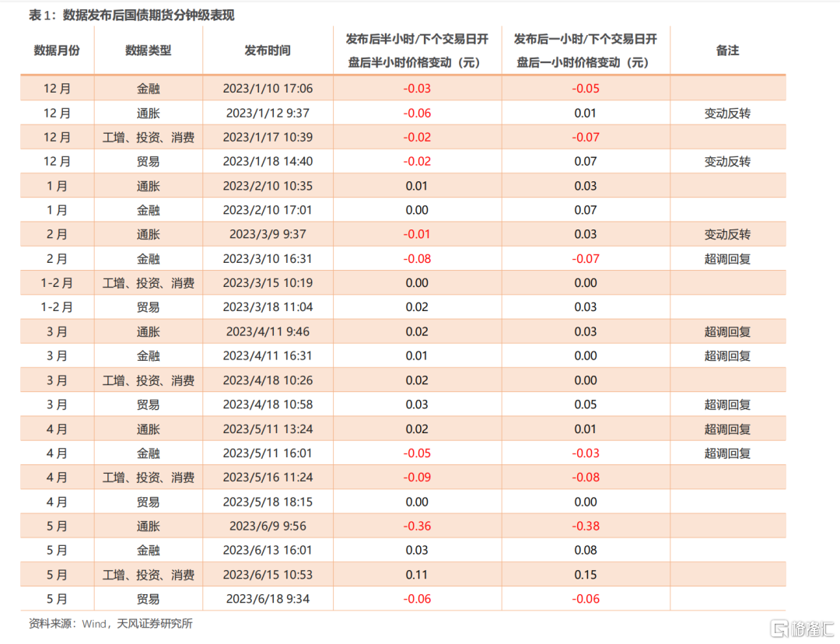Select '1-2月' in the 2023/3/15 row
This screenshot has width=840, height=644.
[57, 283]
